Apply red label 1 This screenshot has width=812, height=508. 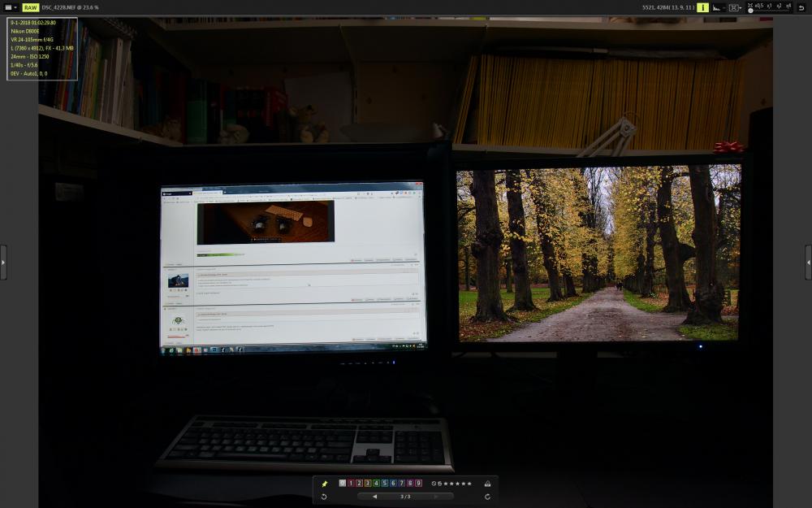351,483
